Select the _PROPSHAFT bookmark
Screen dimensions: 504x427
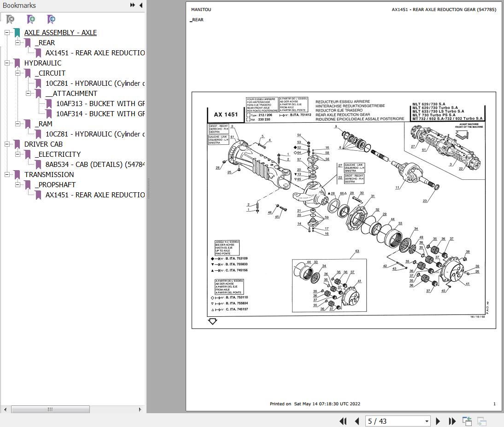pos(55,184)
